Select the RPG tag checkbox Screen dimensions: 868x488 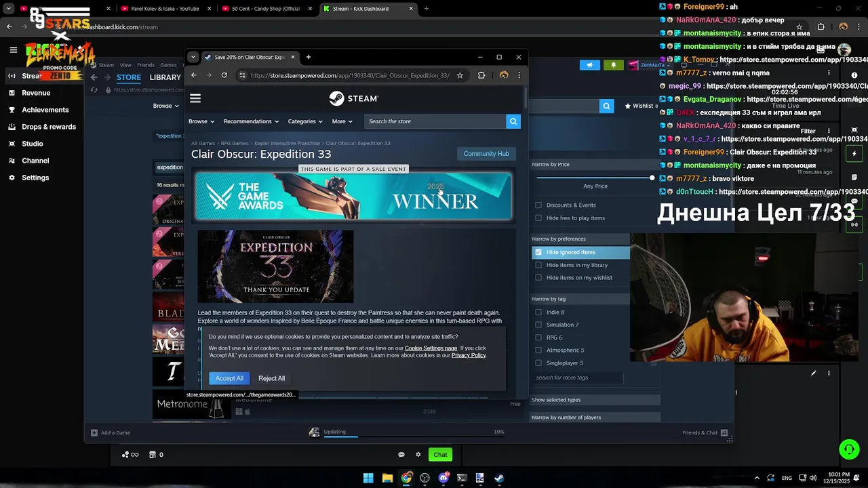[x=538, y=338]
